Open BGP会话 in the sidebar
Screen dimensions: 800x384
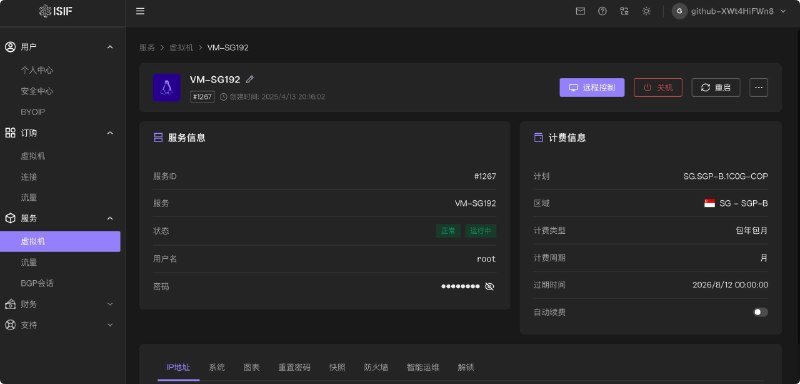tap(37, 283)
